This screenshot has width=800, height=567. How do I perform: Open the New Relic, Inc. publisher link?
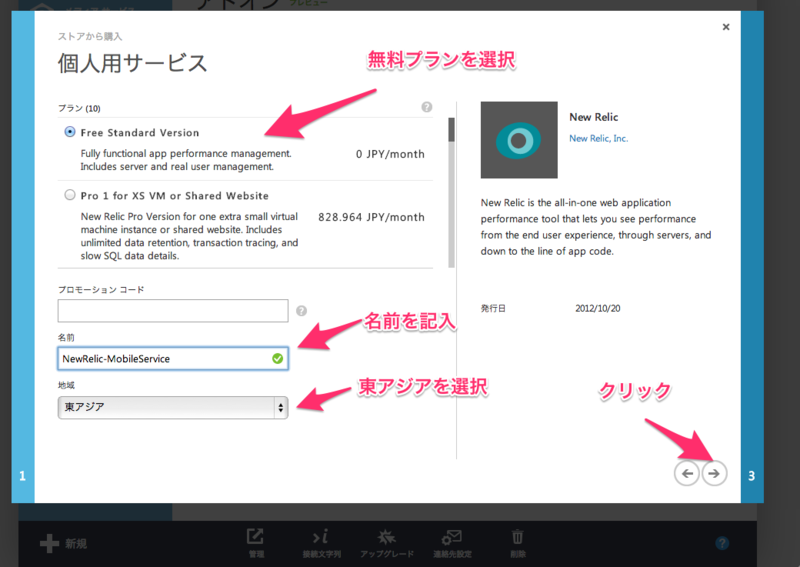pyautogui.click(x=598, y=138)
